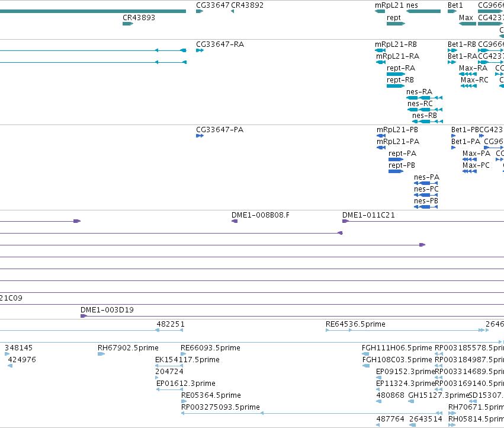Click transcript Bet1-RA
Screen dimensions: 504x428
(x=452, y=62)
